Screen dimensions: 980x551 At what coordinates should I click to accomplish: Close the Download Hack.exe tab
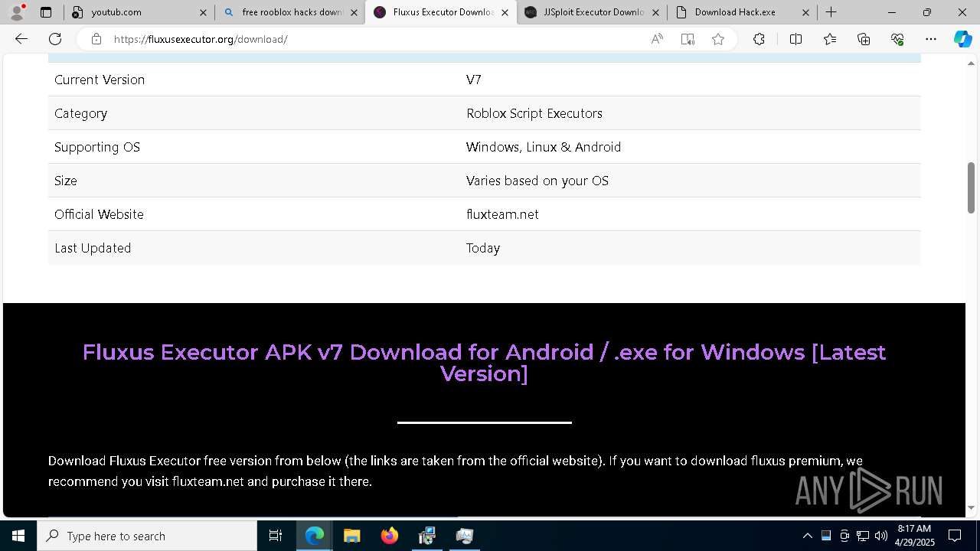pyautogui.click(x=806, y=12)
